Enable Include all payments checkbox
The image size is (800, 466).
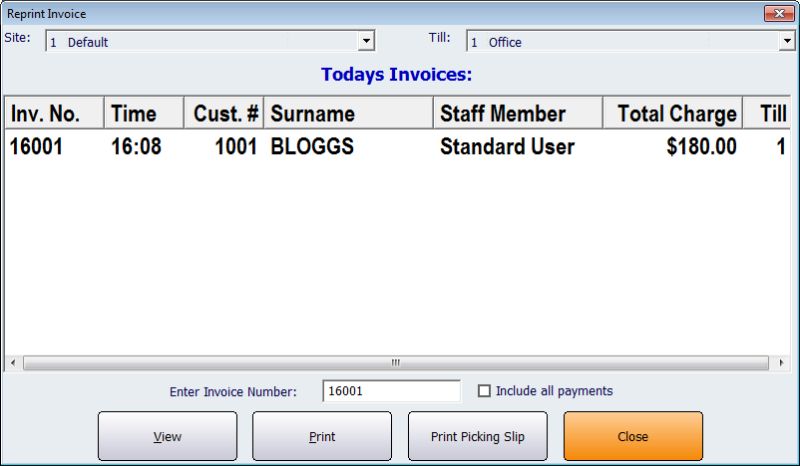pos(484,391)
